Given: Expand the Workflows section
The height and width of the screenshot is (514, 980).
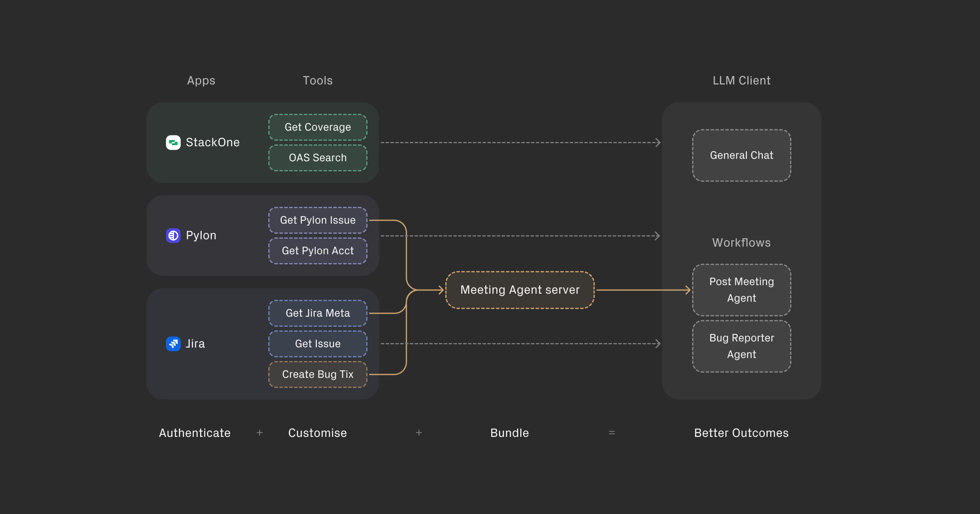Looking at the screenshot, I should pyautogui.click(x=741, y=242).
